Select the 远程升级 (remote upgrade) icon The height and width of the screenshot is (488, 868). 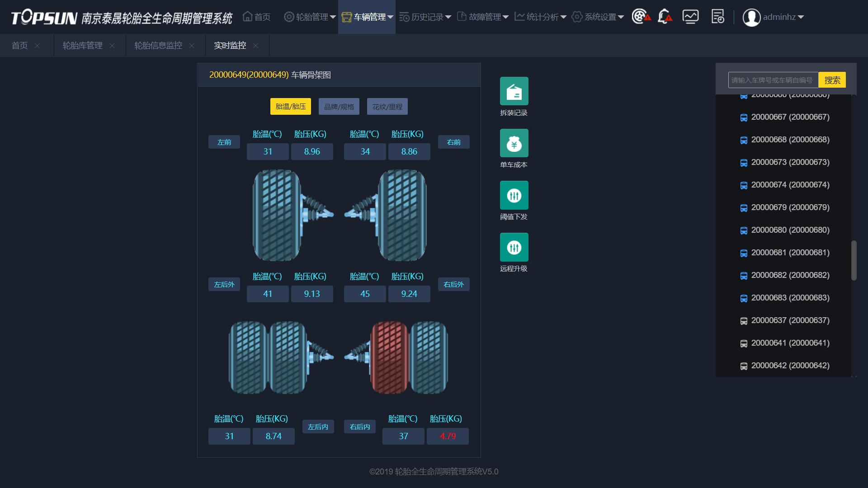coord(514,247)
